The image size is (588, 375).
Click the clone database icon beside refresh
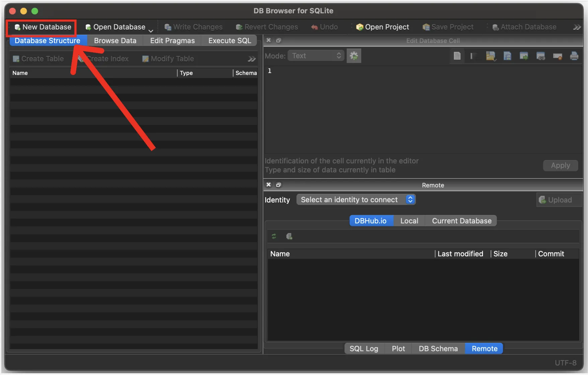click(x=289, y=236)
